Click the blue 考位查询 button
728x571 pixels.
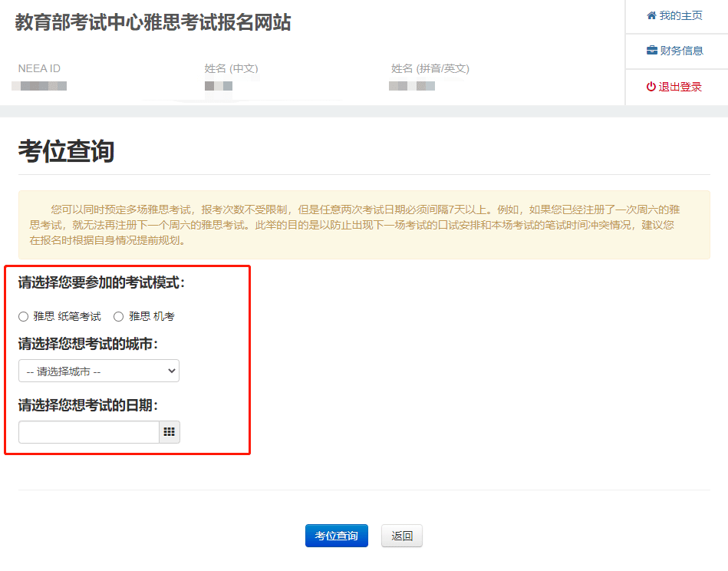[x=337, y=536]
